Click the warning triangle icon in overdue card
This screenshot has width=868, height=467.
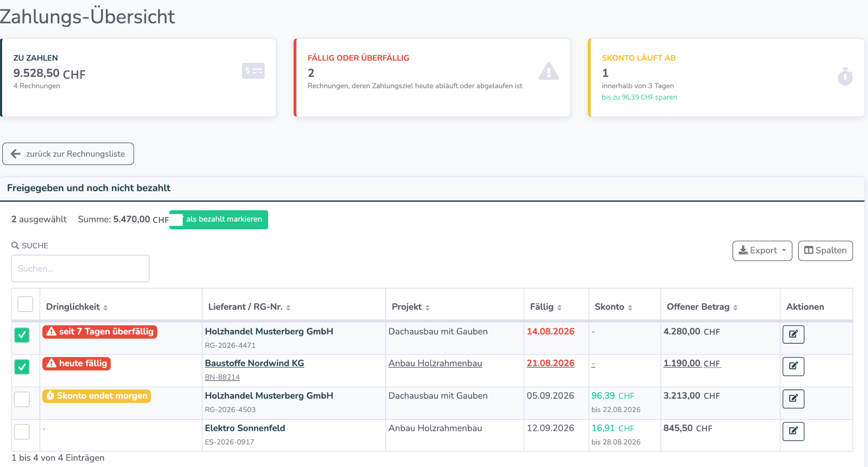pyautogui.click(x=548, y=71)
